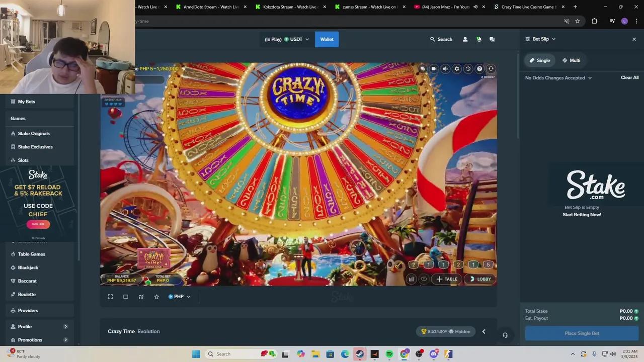The height and width of the screenshot is (362, 644).
Task: Bookmark this page with star icon
Action: [x=578, y=21]
